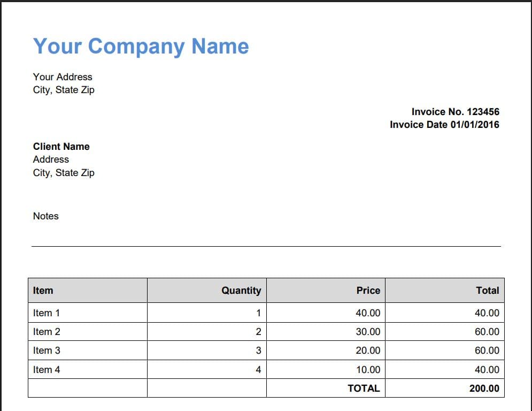The width and height of the screenshot is (532, 411).
Task: Click the 'Your Company Name' heading
Action: tap(141, 47)
